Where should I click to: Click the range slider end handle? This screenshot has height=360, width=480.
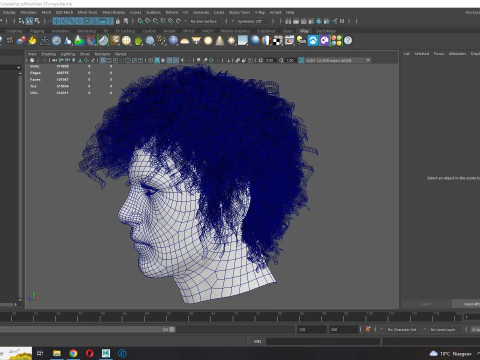coord(172,329)
